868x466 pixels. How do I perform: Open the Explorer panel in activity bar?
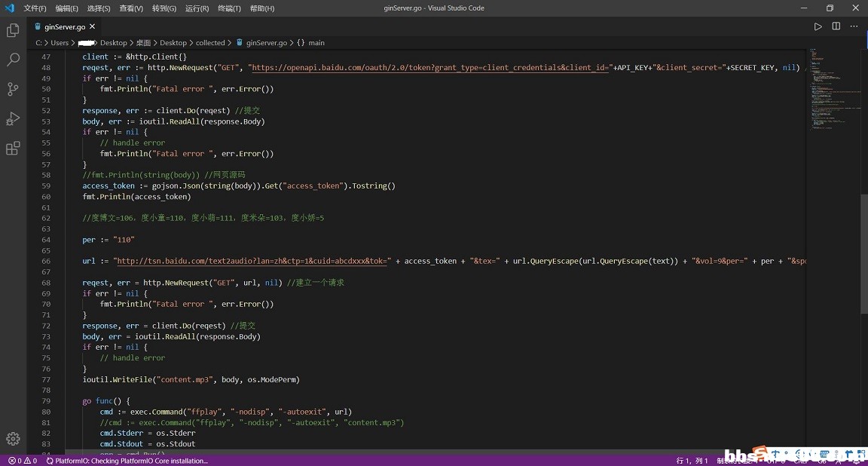click(13, 31)
